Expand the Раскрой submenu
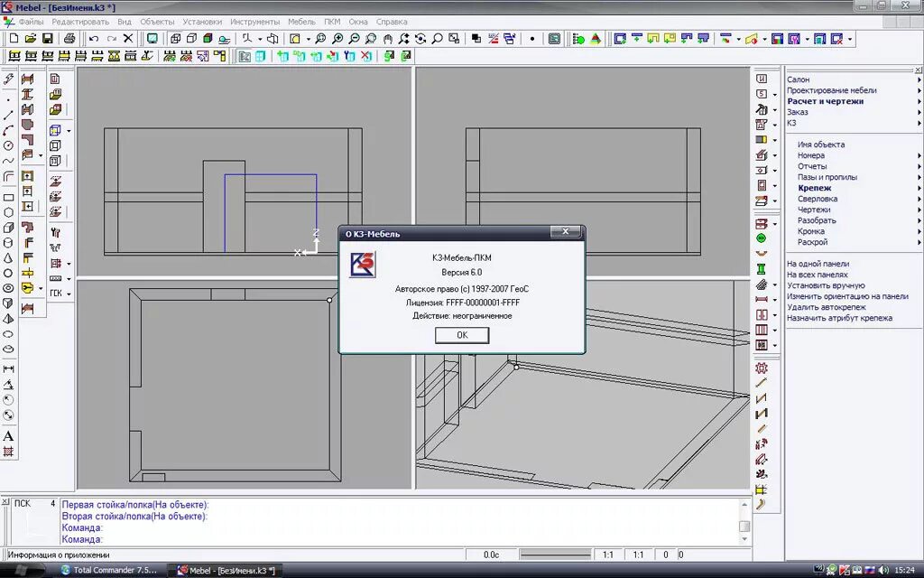 [919, 242]
